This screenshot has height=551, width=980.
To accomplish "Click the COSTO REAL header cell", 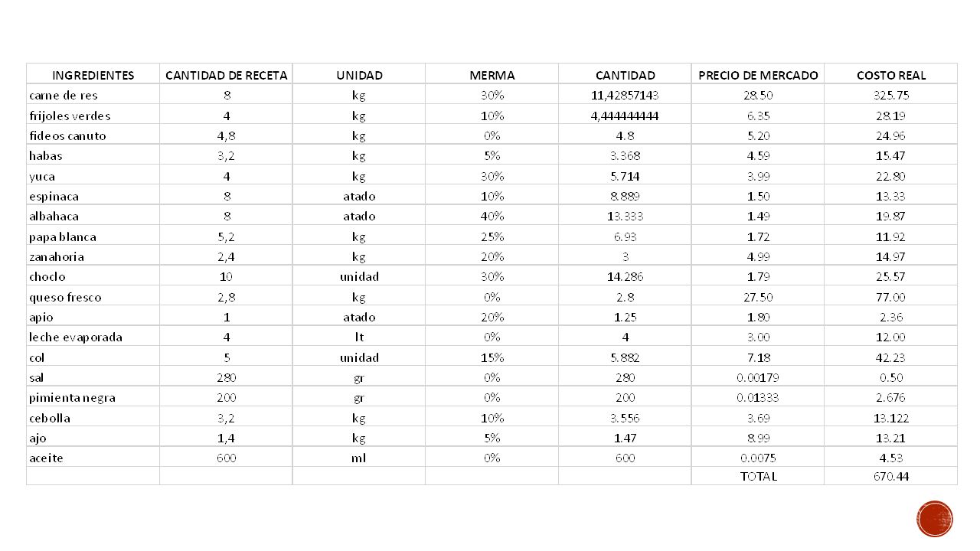I will (891, 75).
